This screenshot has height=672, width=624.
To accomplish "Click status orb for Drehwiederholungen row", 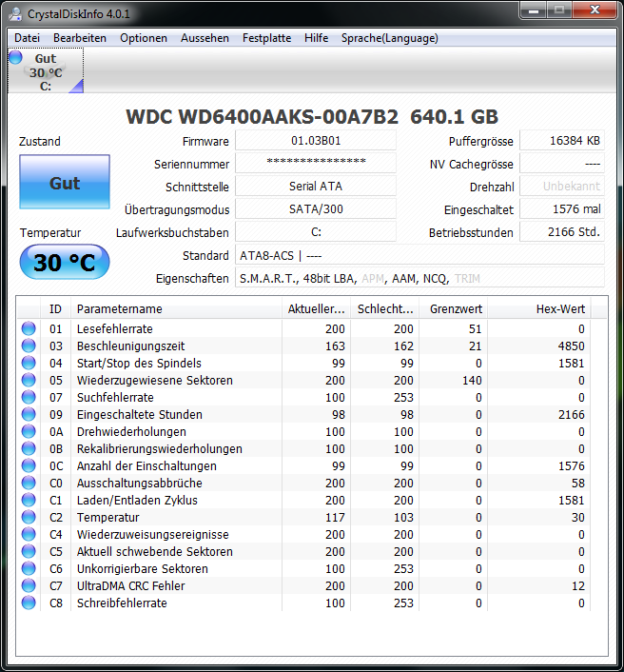I will pyautogui.click(x=29, y=431).
